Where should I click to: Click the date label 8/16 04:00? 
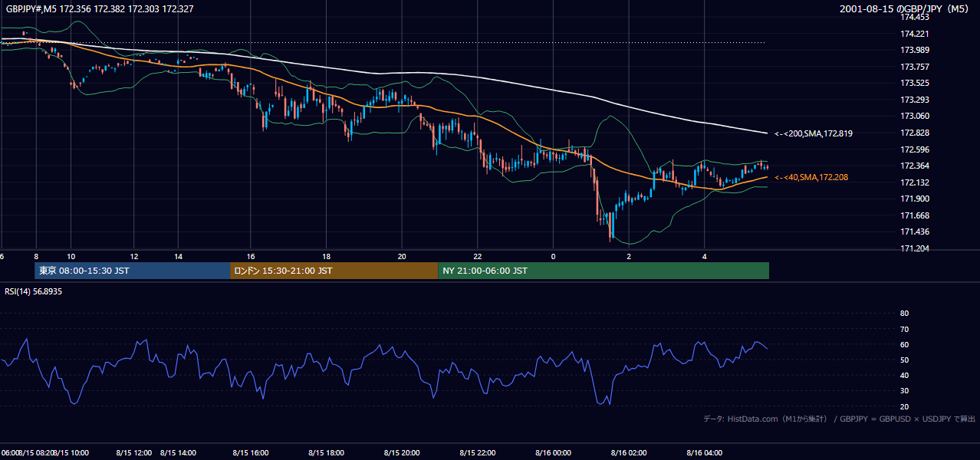click(706, 453)
